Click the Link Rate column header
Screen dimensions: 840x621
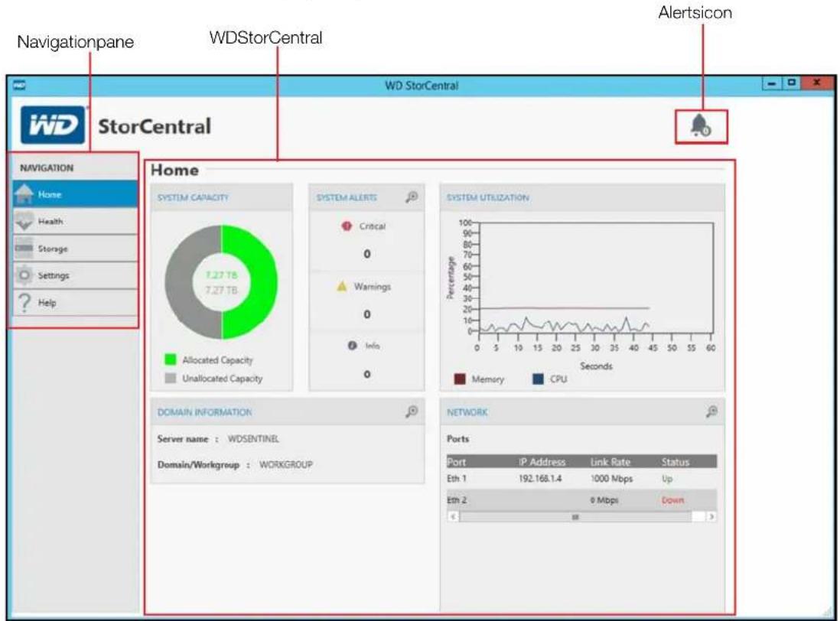pos(610,461)
